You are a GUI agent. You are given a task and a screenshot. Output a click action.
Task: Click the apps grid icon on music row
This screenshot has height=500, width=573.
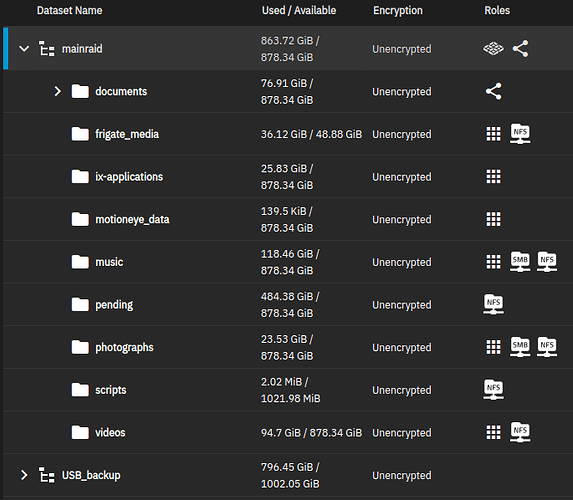click(x=493, y=262)
